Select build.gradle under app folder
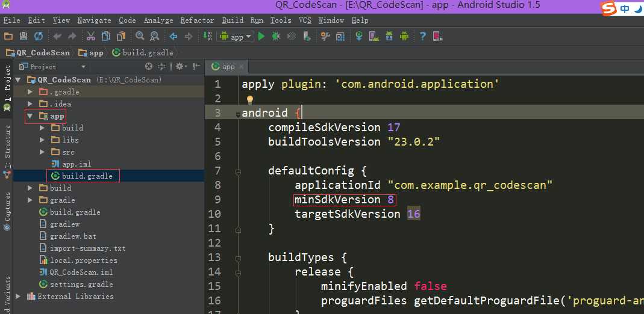 82,176
